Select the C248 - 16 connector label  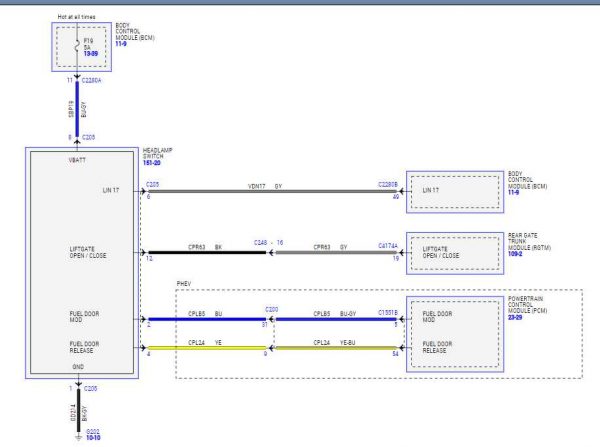[x=269, y=243]
